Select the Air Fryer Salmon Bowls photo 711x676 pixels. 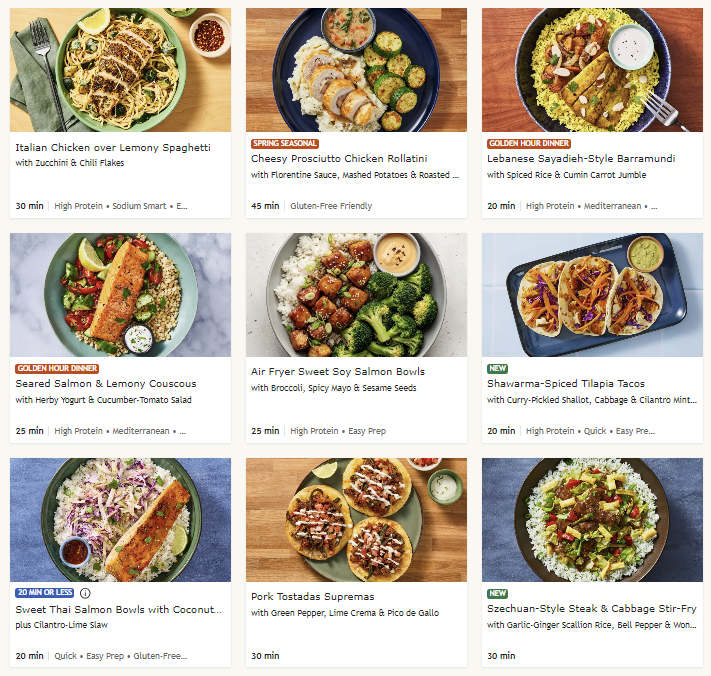[356, 295]
